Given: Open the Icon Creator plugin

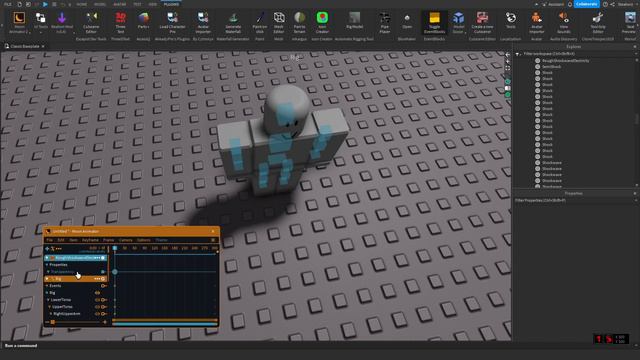Looking at the screenshot, I should pos(322,22).
